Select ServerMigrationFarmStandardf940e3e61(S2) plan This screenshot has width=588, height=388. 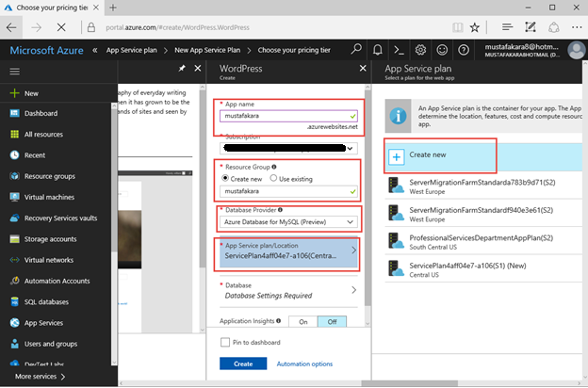[483, 214]
